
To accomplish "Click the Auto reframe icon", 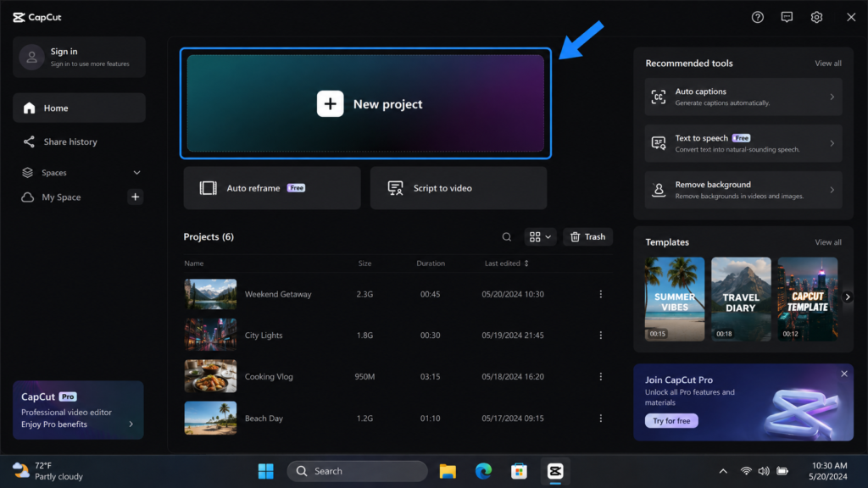I will pos(209,188).
